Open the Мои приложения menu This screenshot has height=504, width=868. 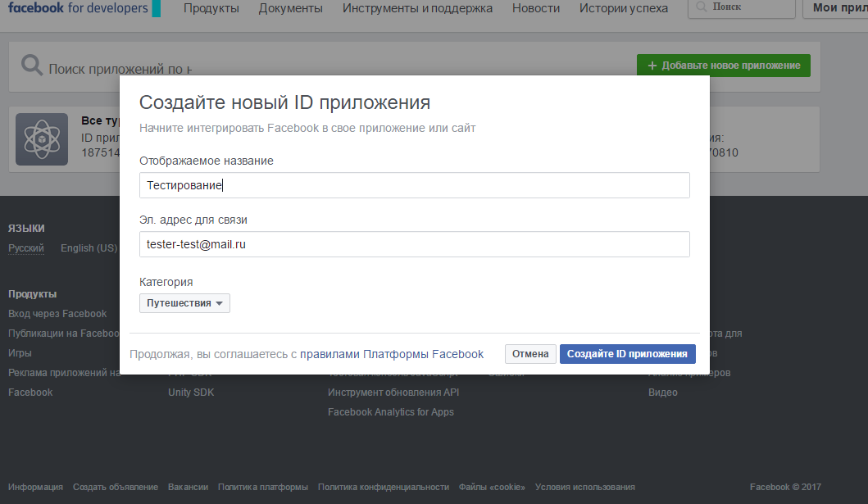point(836,7)
